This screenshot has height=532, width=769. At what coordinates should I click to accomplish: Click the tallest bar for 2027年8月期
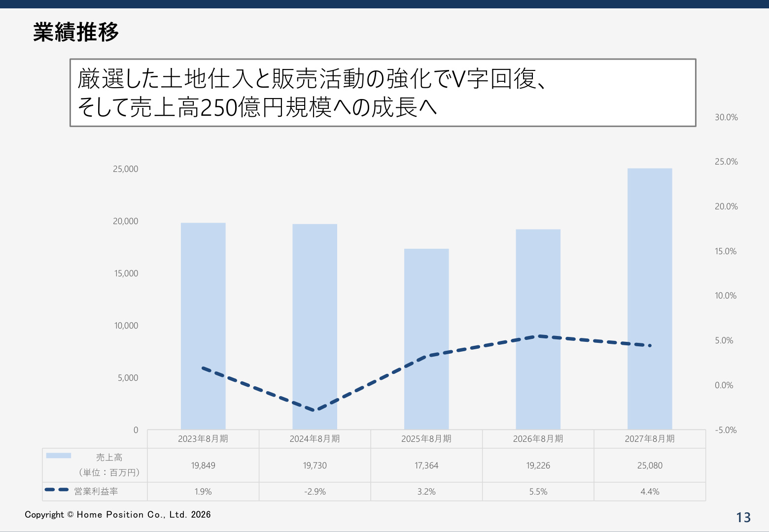(x=650, y=299)
